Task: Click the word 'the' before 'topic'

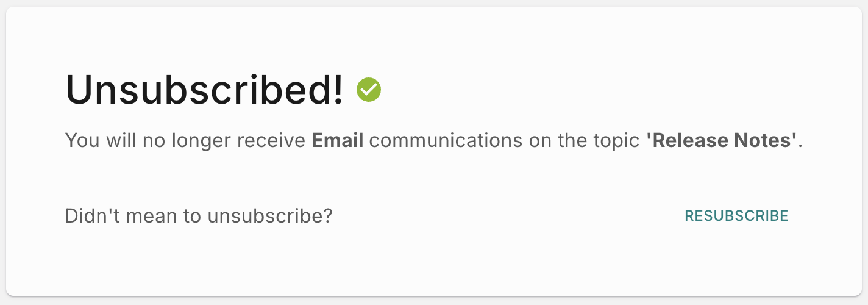Action: (x=574, y=141)
